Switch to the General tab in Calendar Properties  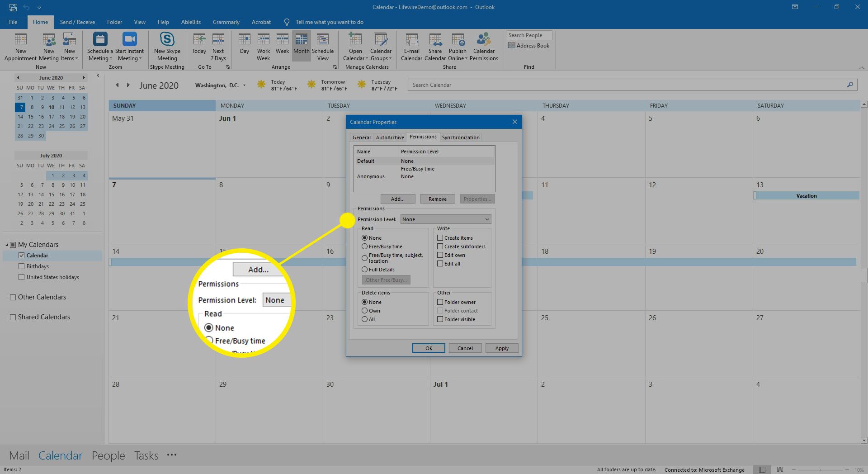(x=361, y=137)
